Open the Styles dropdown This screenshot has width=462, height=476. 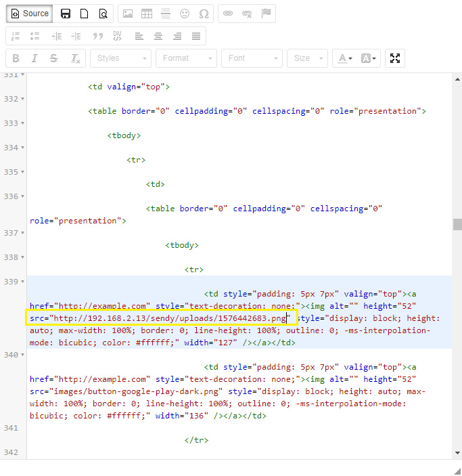click(120, 58)
